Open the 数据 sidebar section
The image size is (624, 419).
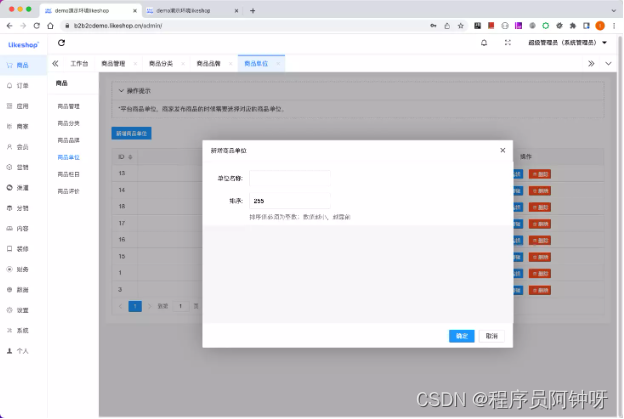click(x=18, y=290)
